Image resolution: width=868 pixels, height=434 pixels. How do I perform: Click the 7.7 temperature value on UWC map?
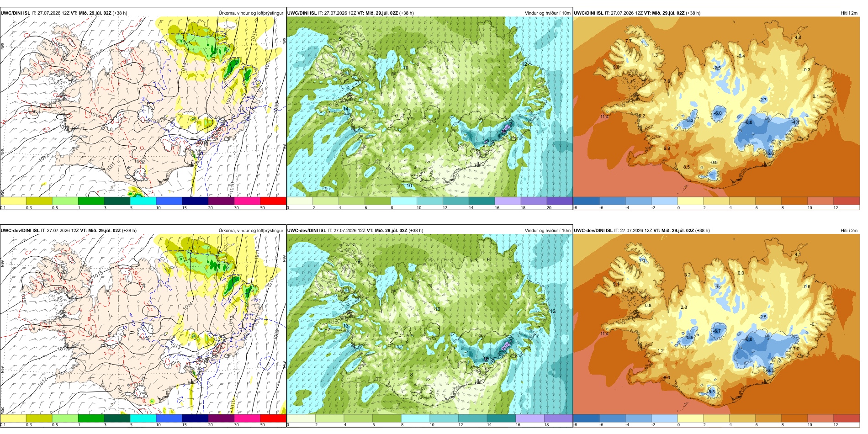point(629,41)
